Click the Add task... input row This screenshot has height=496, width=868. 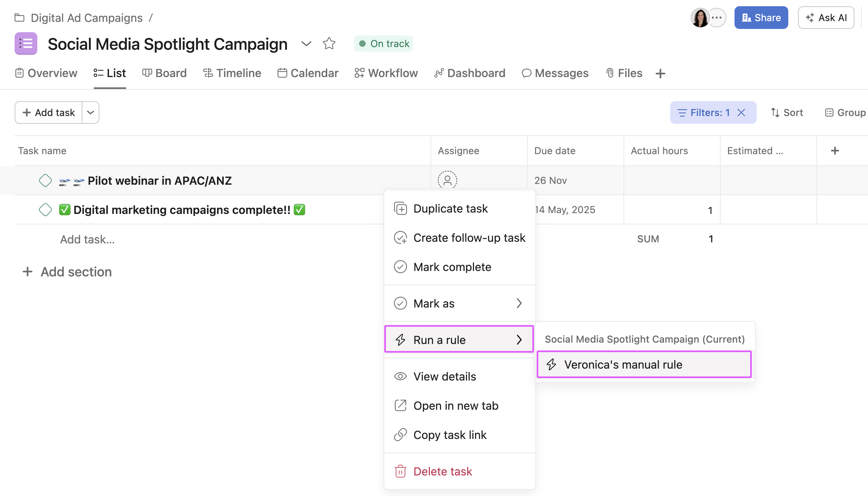(88, 239)
